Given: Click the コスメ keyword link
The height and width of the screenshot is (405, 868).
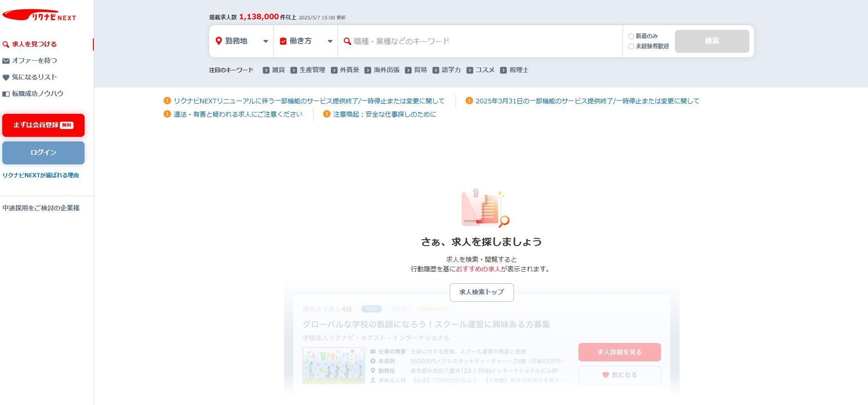Looking at the screenshot, I should (485, 70).
